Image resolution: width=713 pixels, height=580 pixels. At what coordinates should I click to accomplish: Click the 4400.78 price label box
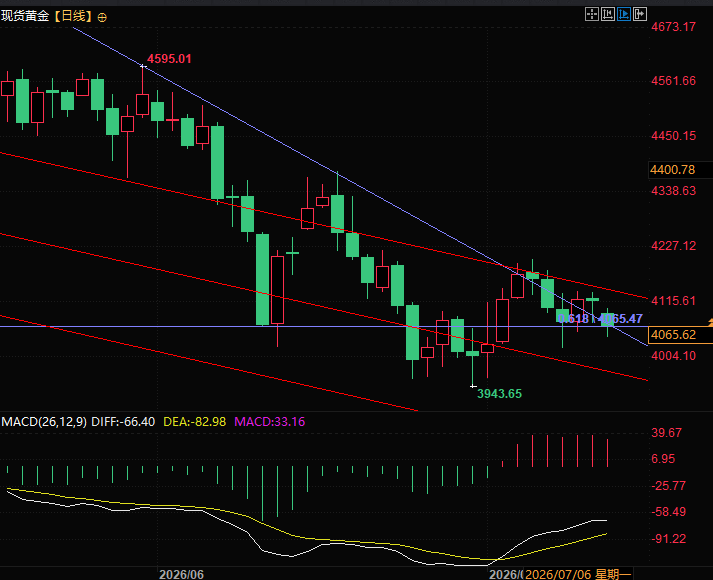tap(680, 170)
